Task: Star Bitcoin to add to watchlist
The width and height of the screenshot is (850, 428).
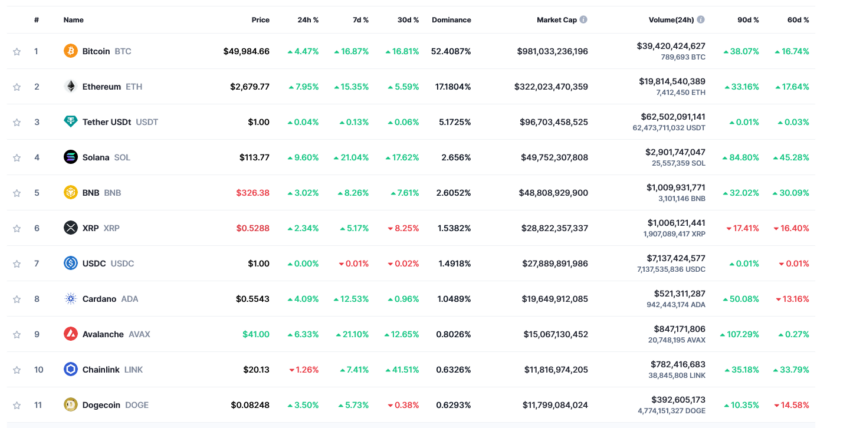Action: [x=17, y=51]
